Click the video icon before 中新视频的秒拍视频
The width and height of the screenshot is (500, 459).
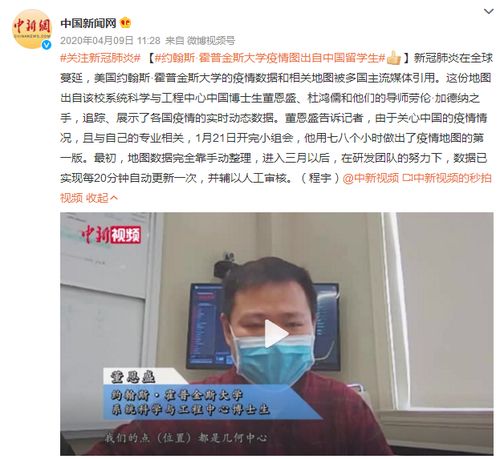407,178
